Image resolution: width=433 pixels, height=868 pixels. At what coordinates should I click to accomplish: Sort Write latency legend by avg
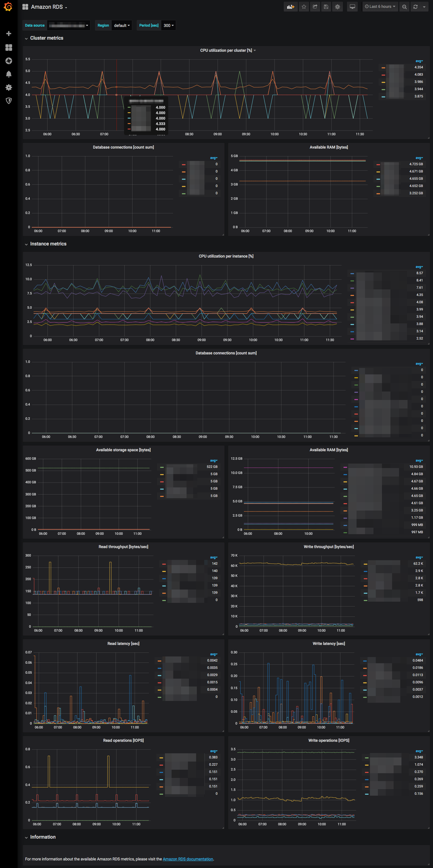pyautogui.click(x=419, y=654)
